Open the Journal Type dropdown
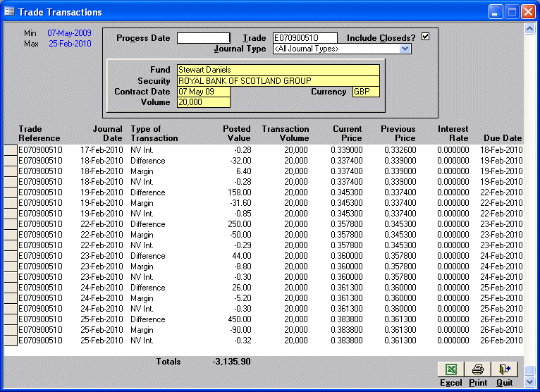Image resolution: width=540 pixels, height=392 pixels. coord(405,49)
